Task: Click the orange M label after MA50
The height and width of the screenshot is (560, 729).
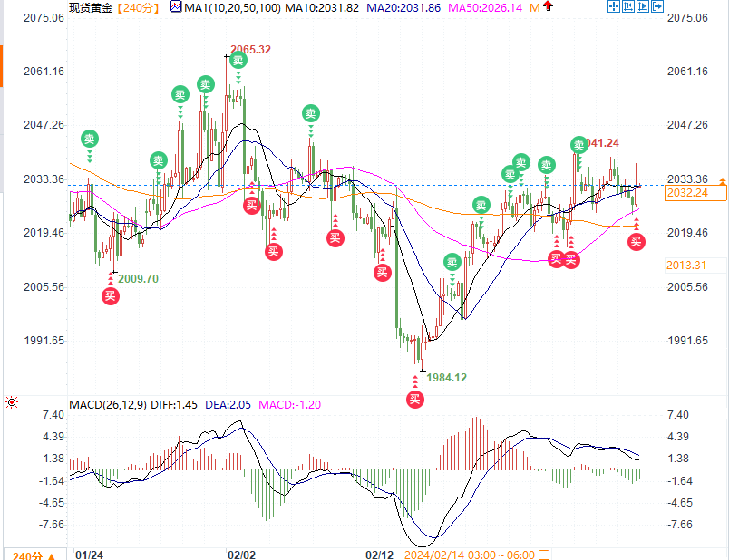Action: click(535, 7)
